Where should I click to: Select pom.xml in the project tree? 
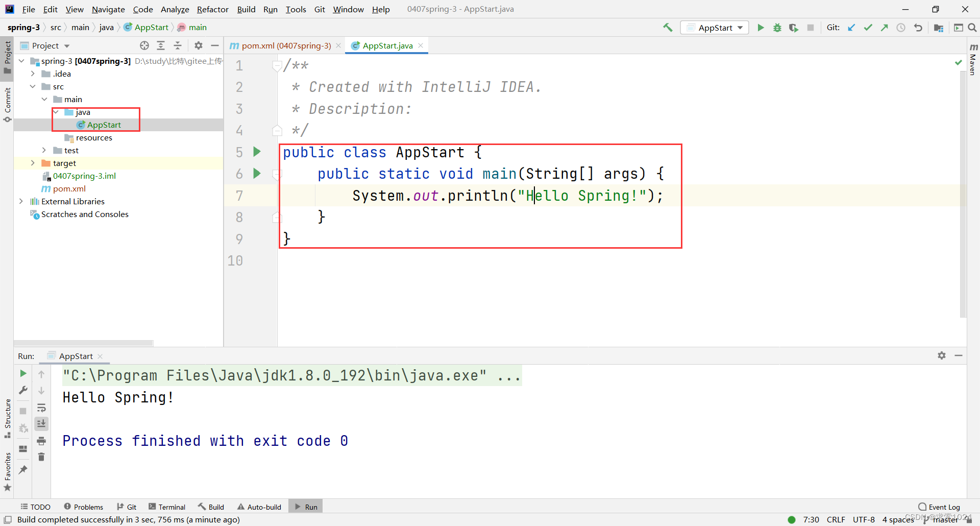[69, 188]
